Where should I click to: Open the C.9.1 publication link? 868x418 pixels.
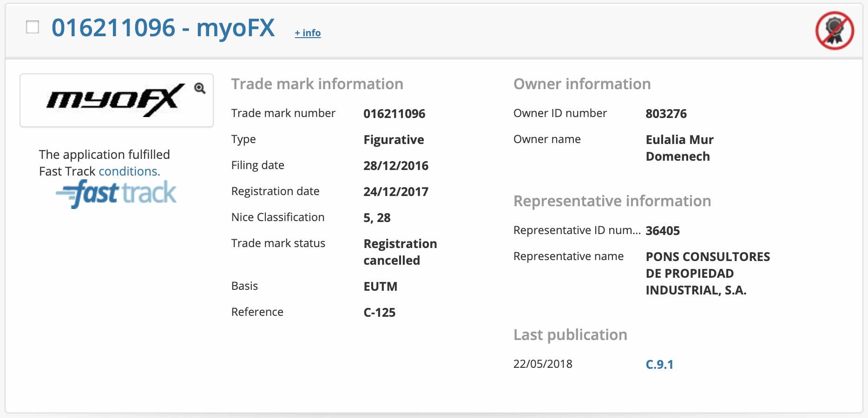coord(659,365)
